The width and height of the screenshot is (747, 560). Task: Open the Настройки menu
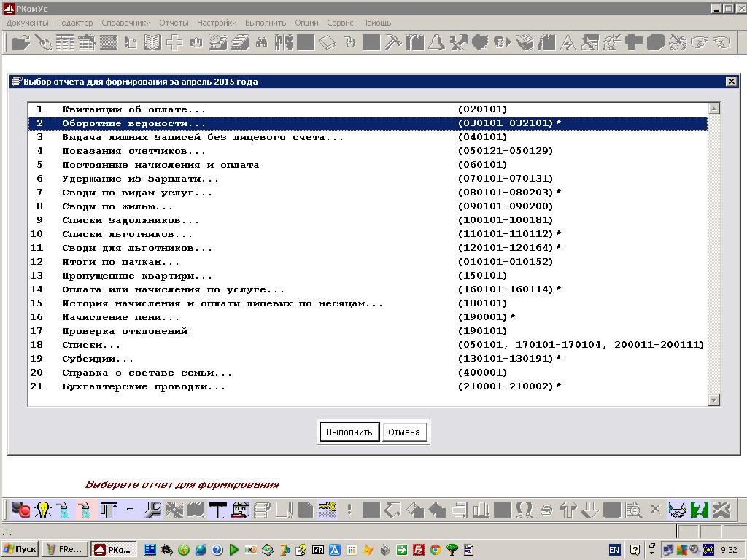click(x=217, y=23)
